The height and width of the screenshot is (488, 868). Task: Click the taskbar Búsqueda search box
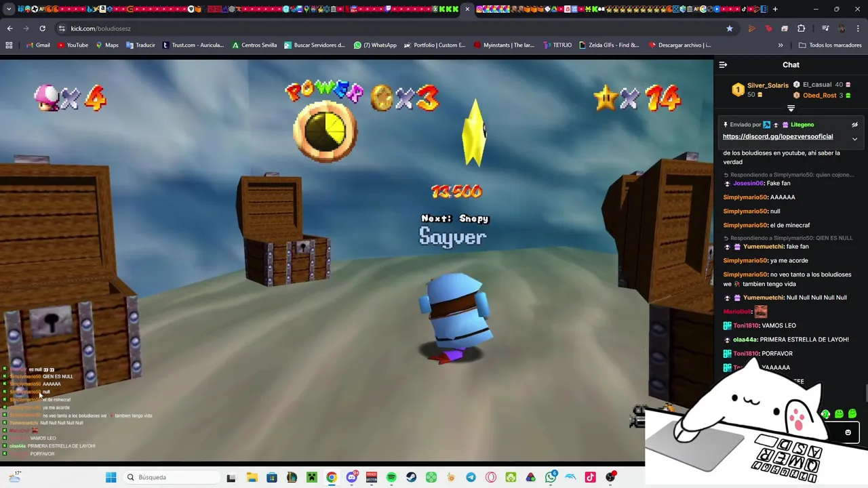(x=173, y=477)
